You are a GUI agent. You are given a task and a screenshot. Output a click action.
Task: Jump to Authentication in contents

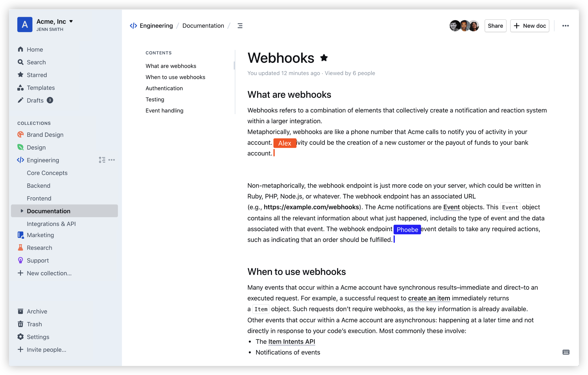pyautogui.click(x=164, y=88)
